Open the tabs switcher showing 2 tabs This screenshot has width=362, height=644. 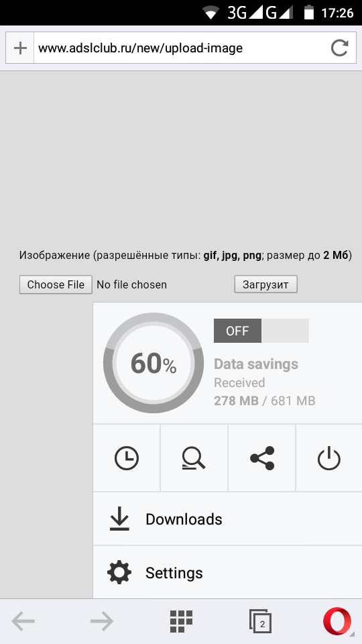(x=260, y=621)
